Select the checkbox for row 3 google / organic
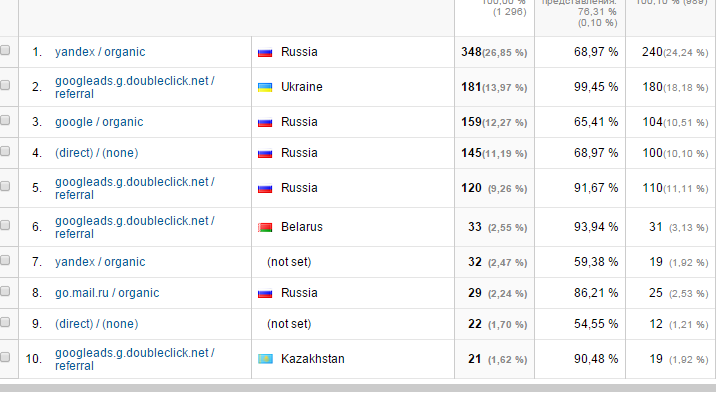The width and height of the screenshot is (716, 404). [x=6, y=122]
